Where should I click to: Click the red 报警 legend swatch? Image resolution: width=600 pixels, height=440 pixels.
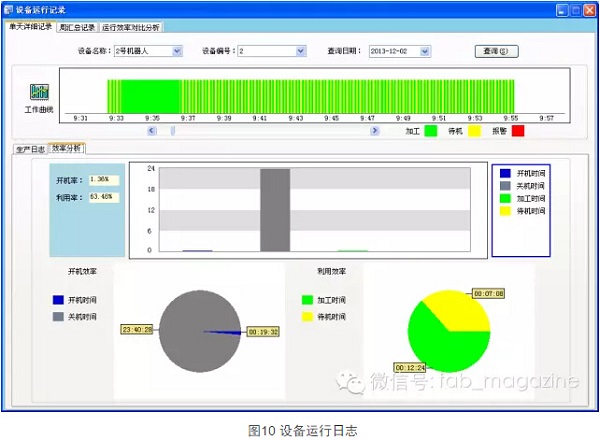[517, 130]
